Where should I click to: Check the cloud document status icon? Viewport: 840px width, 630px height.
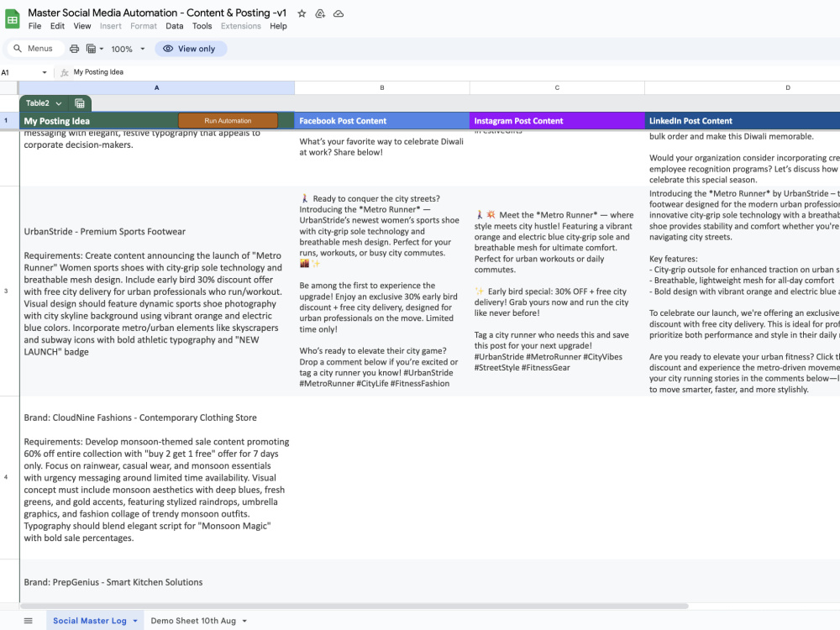[x=339, y=13]
